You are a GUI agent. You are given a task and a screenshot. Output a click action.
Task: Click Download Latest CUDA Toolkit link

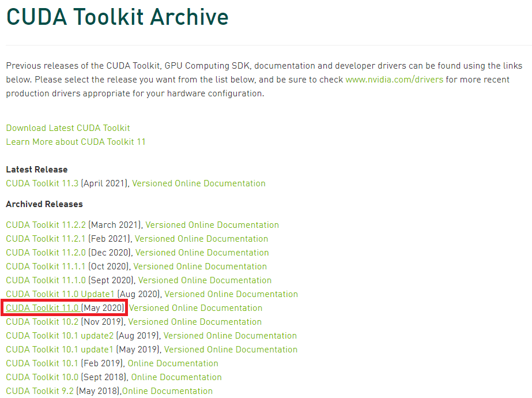[68, 128]
